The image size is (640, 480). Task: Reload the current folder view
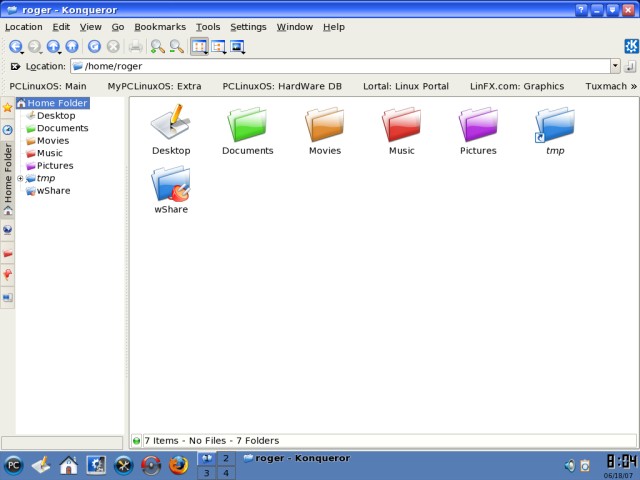point(94,47)
